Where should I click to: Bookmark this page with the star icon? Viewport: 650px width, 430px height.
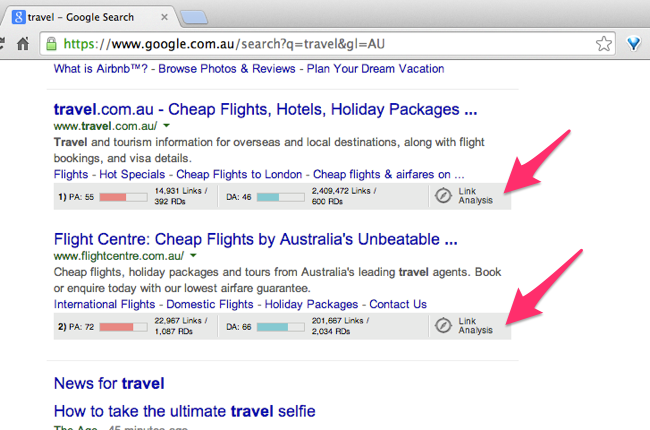click(x=604, y=44)
